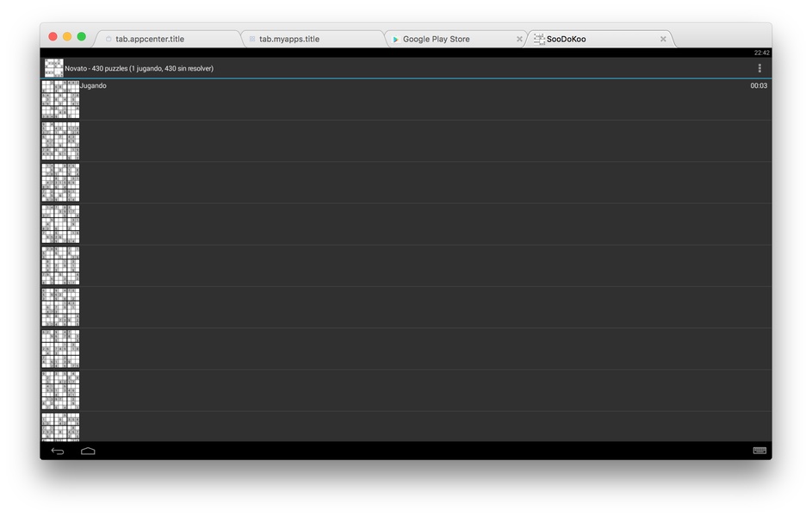Switch to the tab.appcenter.title tab
The height and width of the screenshot is (517, 812).
pos(167,39)
